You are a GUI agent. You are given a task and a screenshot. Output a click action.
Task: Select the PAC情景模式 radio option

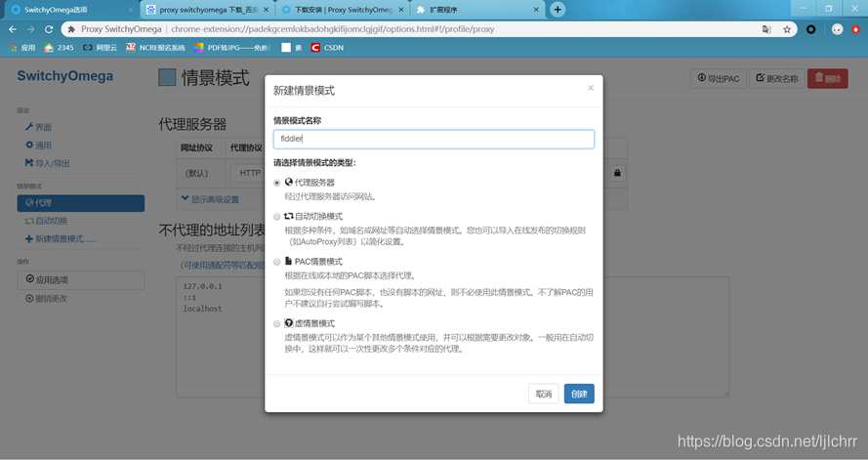coord(276,262)
